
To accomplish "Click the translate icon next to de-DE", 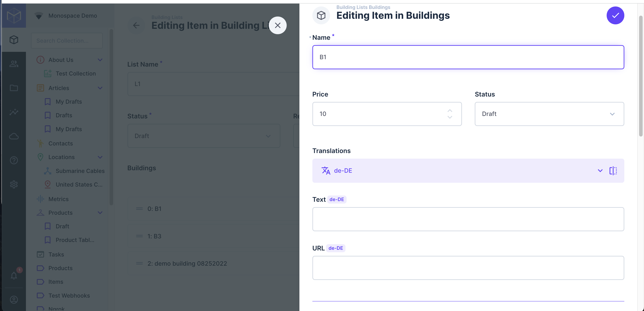I will pos(326,171).
